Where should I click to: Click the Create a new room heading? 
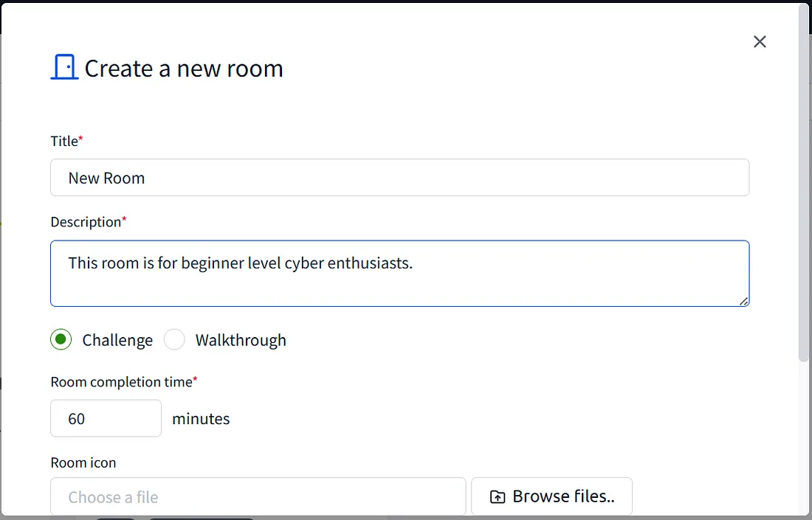(x=183, y=68)
